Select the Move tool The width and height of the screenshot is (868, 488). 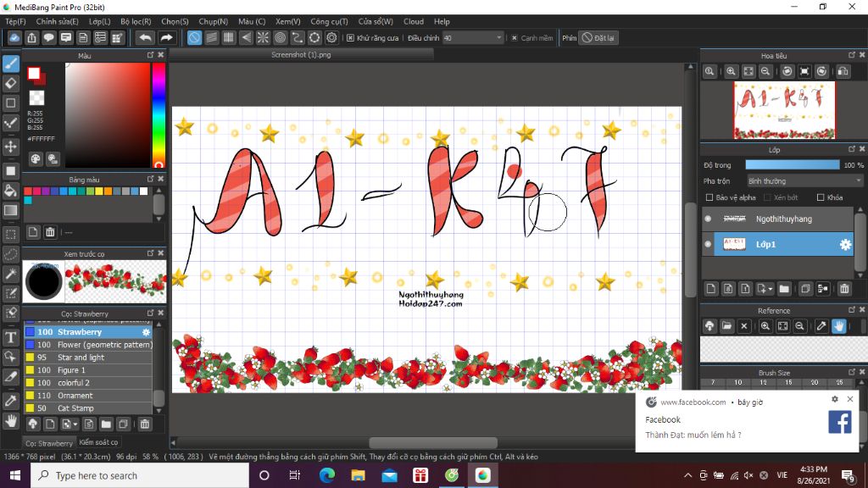(x=10, y=147)
